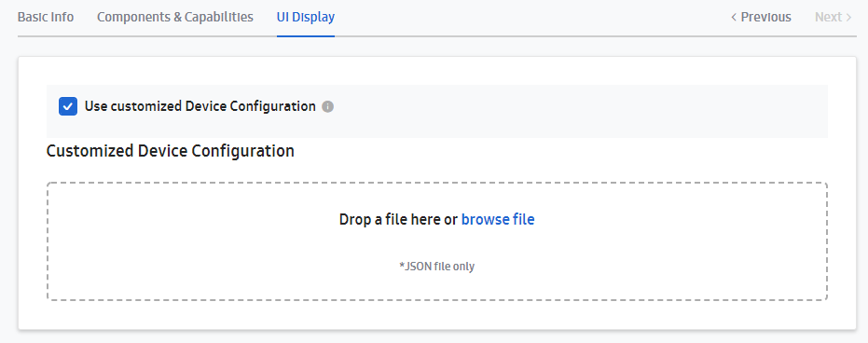Click the Use customized Device Configuration label
Viewport: 868px width, 343px height.
(200, 106)
